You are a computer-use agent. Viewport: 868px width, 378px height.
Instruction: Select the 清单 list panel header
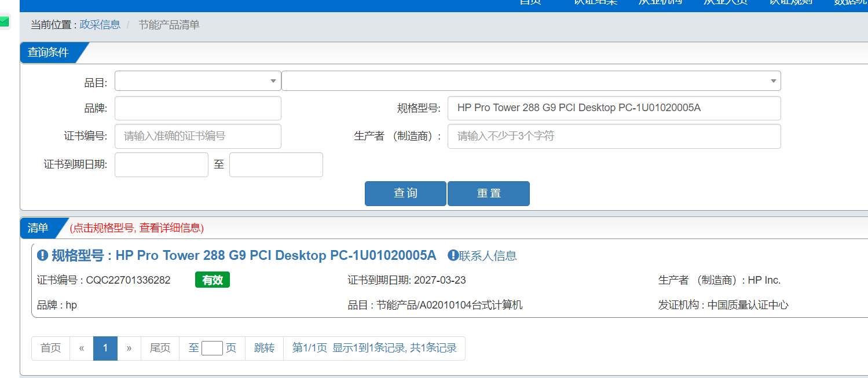click(38, 228)
